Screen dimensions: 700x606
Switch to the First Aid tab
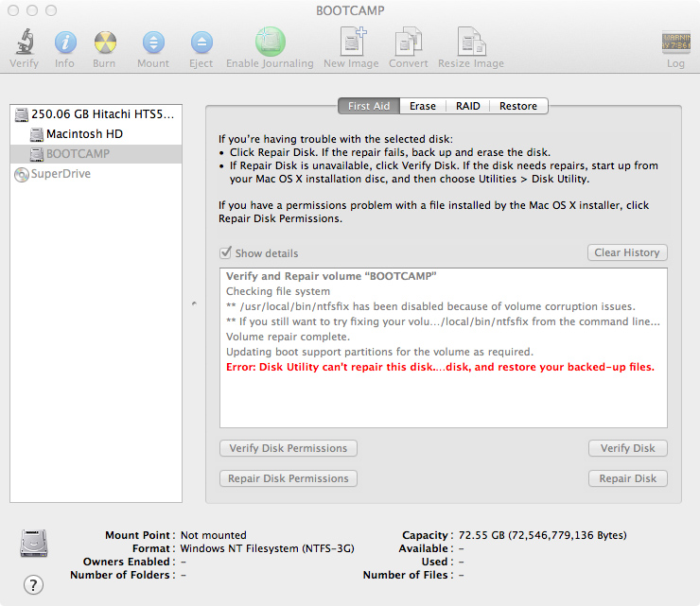[369, 106]
